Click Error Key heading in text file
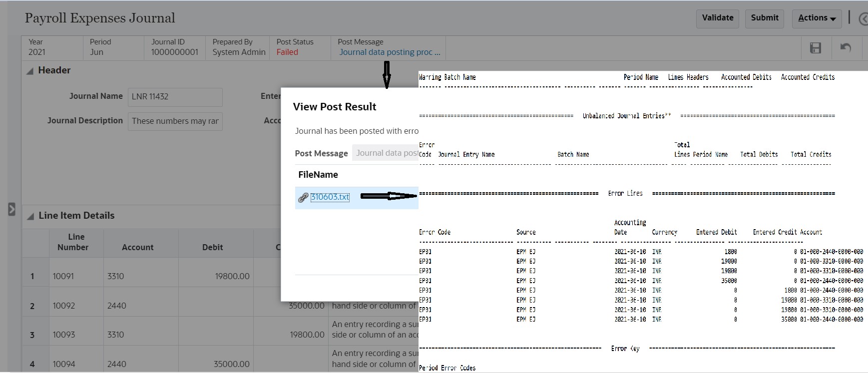This screenshot has height=373, width=868. 625,349
